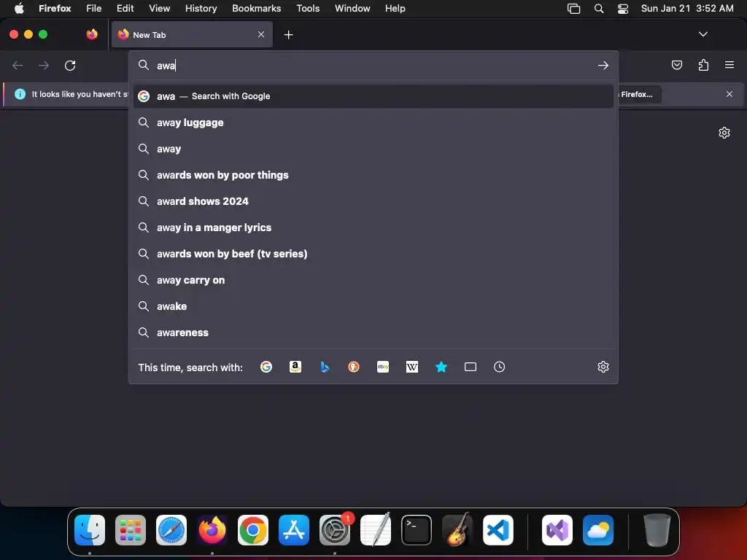
Task: Open the Extensions puzzle icon
Action: click(703, 65)
